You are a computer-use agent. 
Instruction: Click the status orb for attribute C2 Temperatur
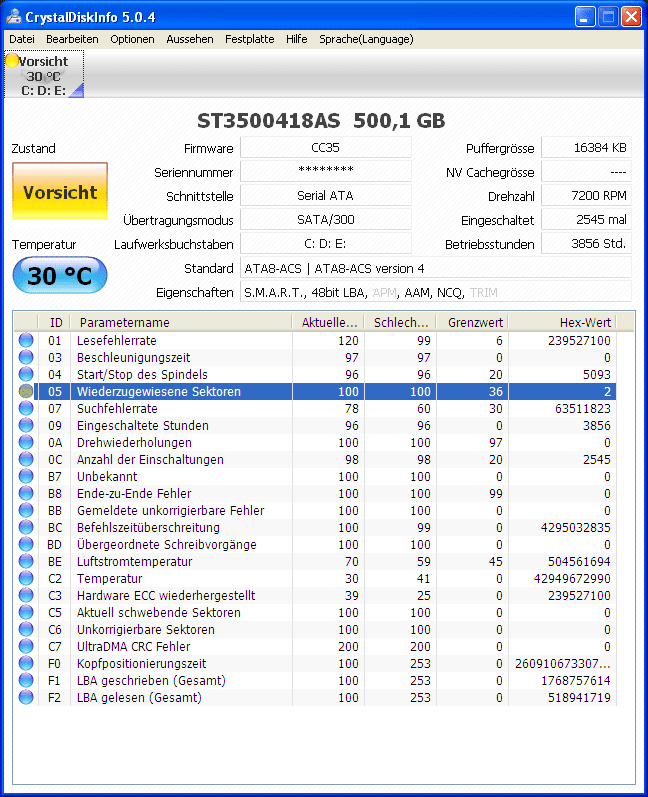pyautogui.click(x=26, y=578)
